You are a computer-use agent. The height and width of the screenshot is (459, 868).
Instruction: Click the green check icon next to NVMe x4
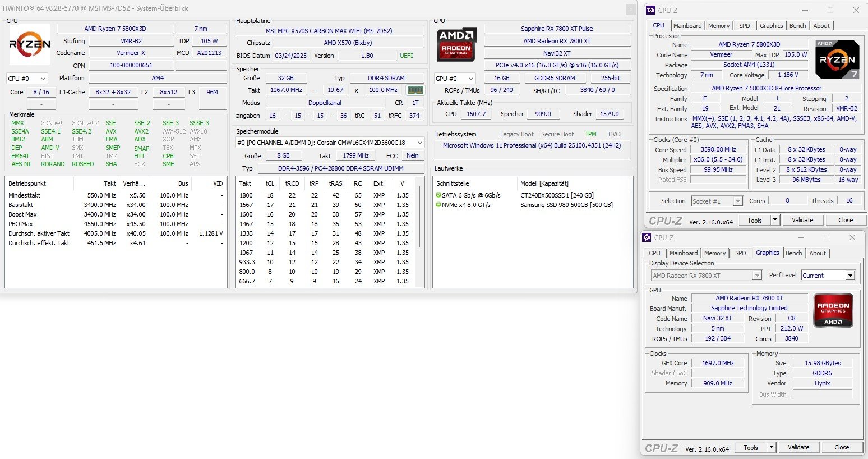click(438, 205)
